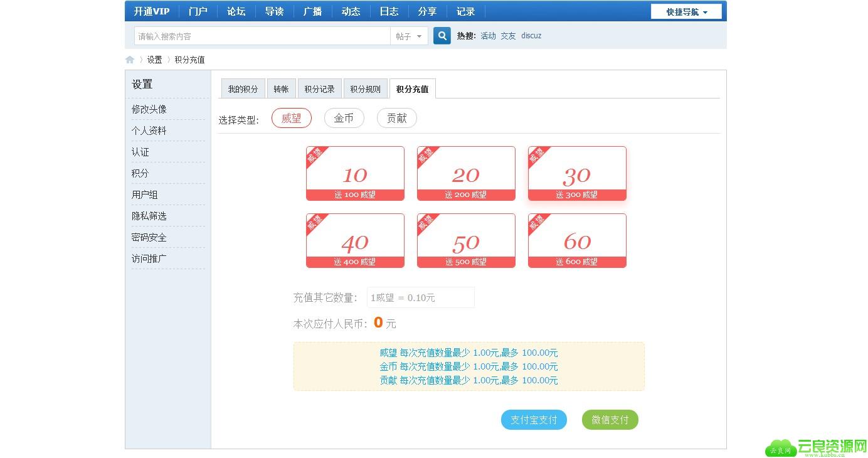Focus the search content input box

click(x=262, y=36)
